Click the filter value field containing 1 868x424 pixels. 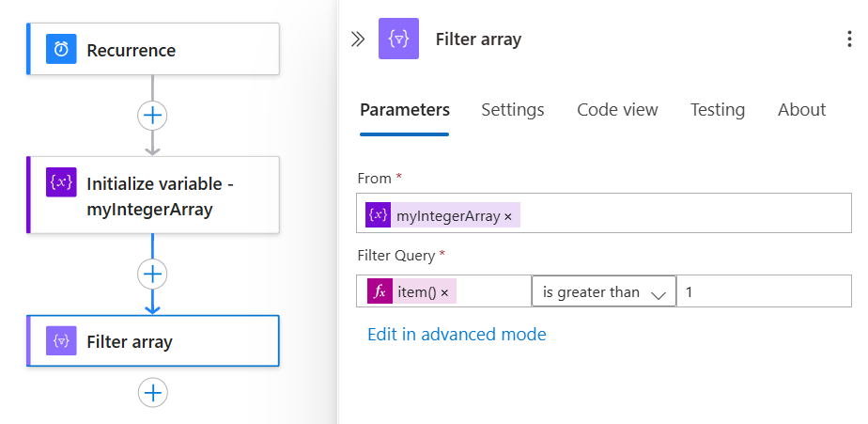click(763, 292)
